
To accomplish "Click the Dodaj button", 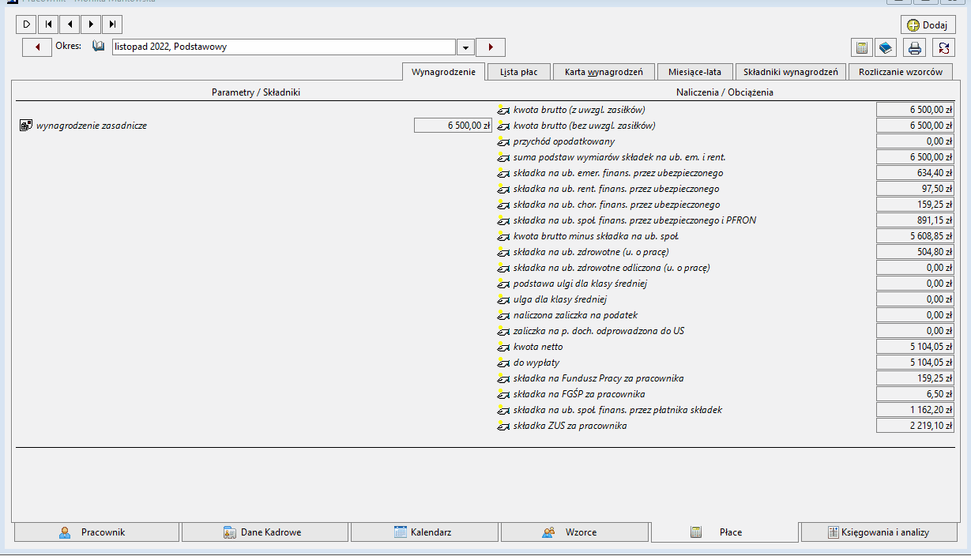I will point(928,25).
